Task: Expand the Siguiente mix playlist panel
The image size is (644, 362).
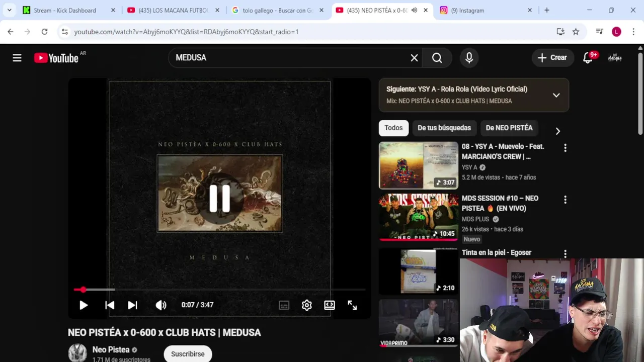Action: [556, 95]
